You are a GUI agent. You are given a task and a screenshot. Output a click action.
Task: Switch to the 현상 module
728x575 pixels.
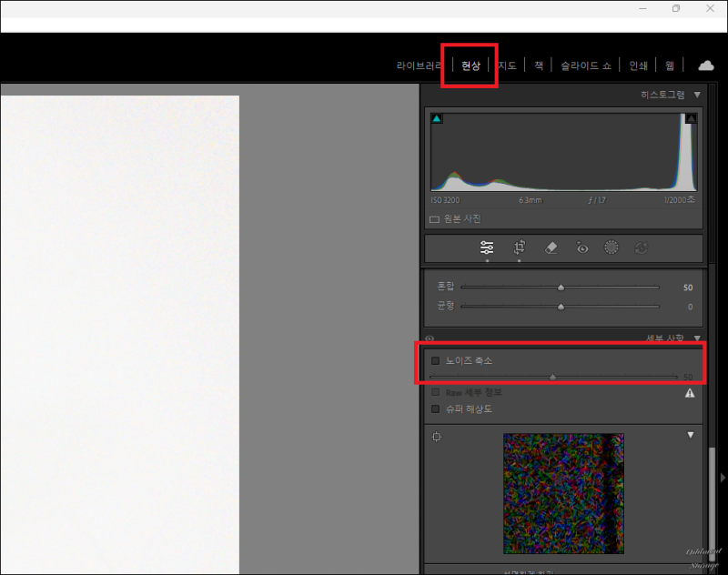(470, 66)
